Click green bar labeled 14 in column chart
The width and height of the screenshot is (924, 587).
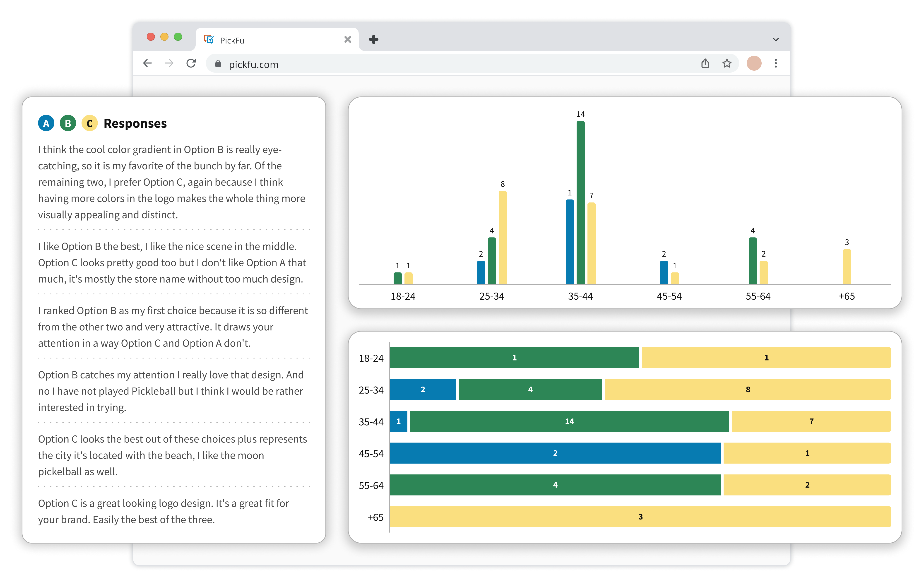coord(580,202)
